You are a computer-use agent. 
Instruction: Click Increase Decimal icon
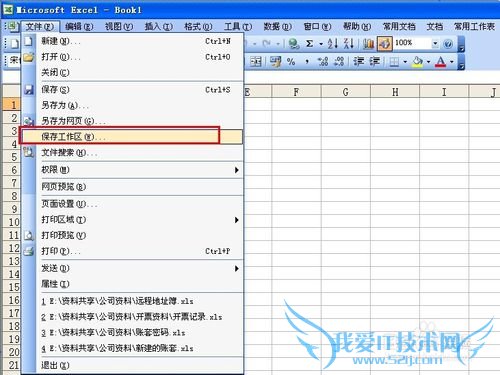323,62
